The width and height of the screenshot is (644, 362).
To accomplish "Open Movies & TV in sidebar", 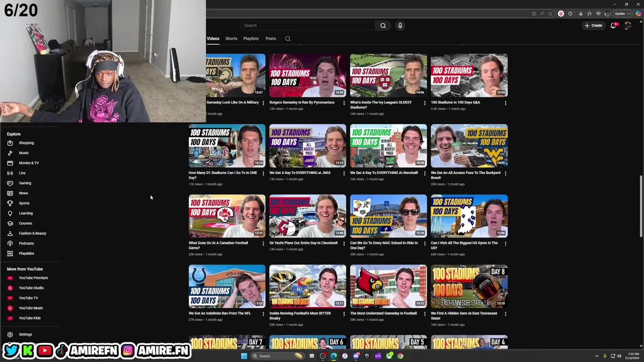I will [x=29, y=163].
